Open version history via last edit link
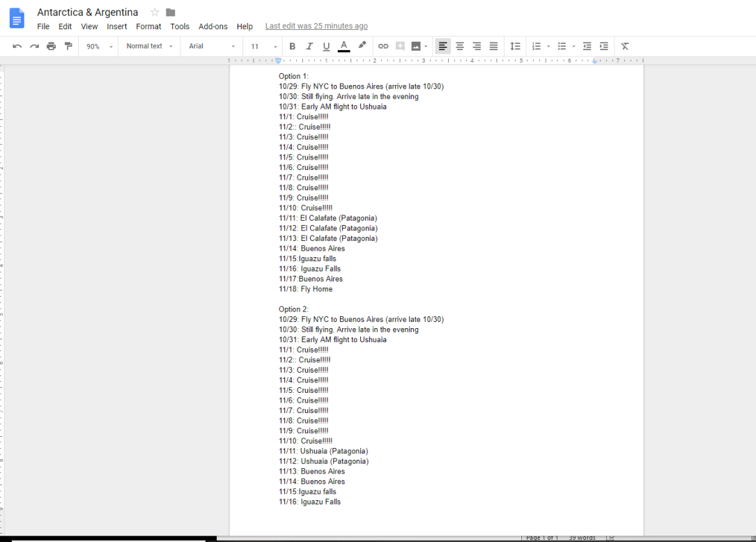Screen dimensions: 756x542 (316, 26)
